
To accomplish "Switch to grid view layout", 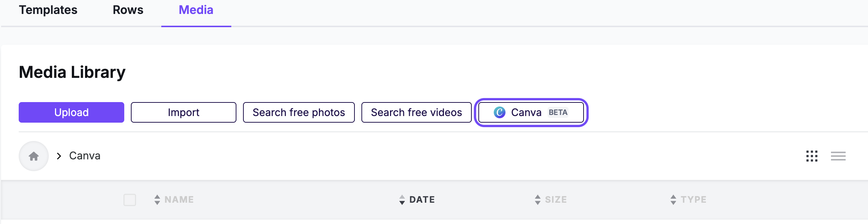I will point(812,156).
